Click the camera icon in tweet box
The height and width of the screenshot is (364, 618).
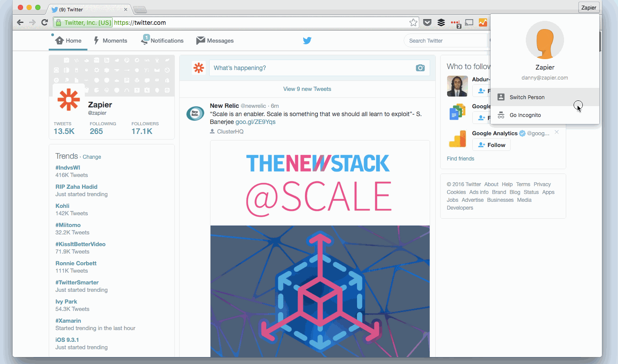tap(420, 68)
